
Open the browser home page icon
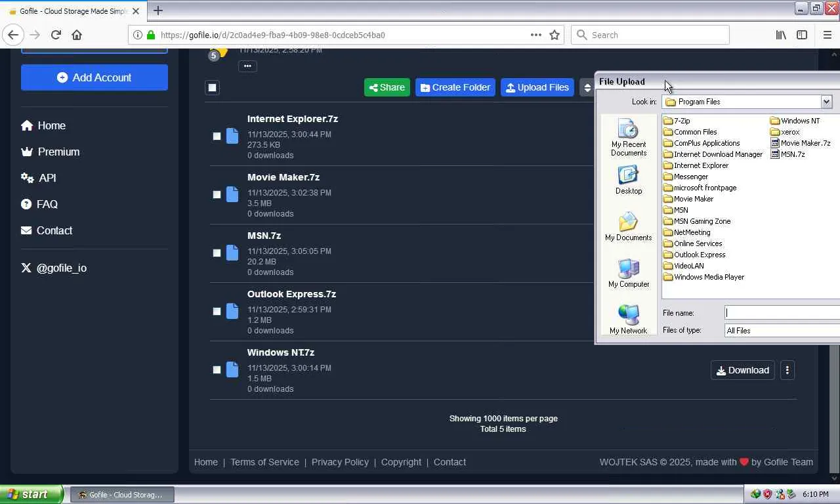(x=77, y=35)
